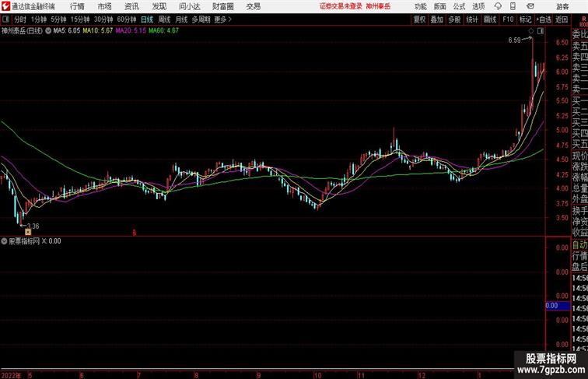Viewport: 588px width, 379px height.
Task: Expand the MA indicator dropdown beside 神州泰岳(日线)
Action: click(48, 31)
